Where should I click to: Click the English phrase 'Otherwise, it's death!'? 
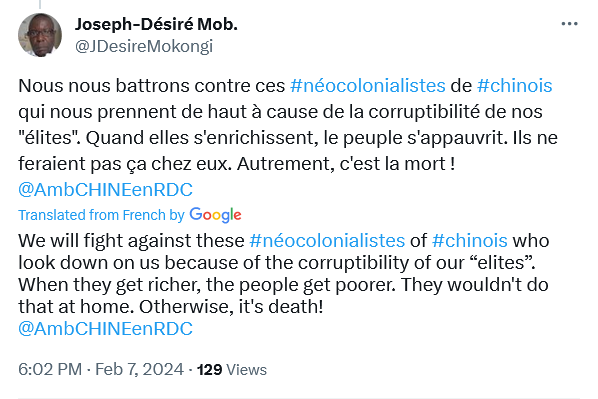(231, 307)
